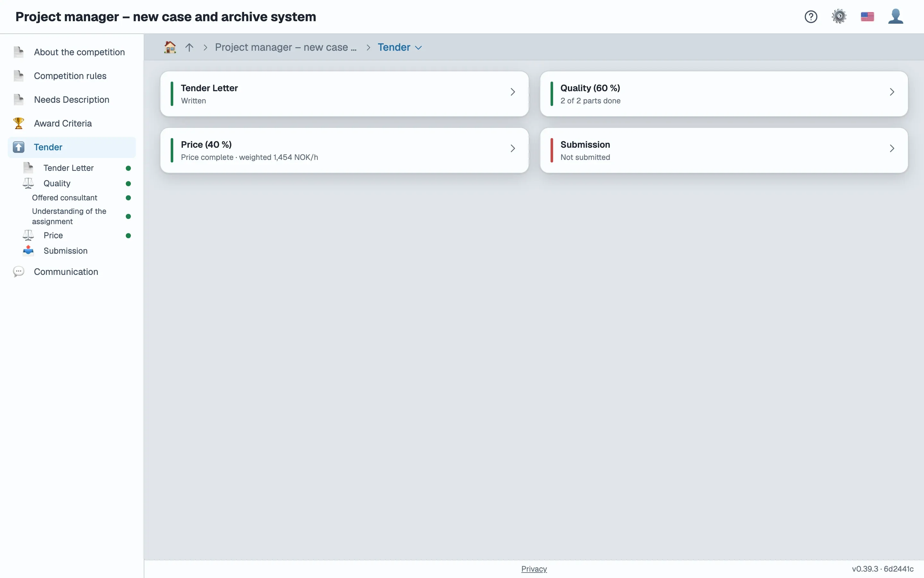Open About the competition in sidebar

click(x=72, y=52)
